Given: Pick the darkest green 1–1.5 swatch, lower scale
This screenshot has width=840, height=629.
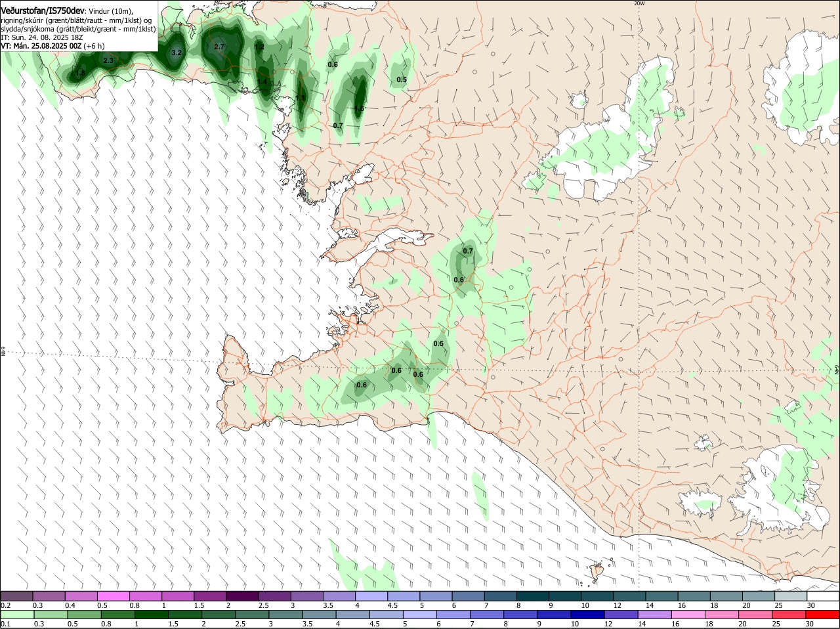Looking at the screenshot, I should pos(151,615).
